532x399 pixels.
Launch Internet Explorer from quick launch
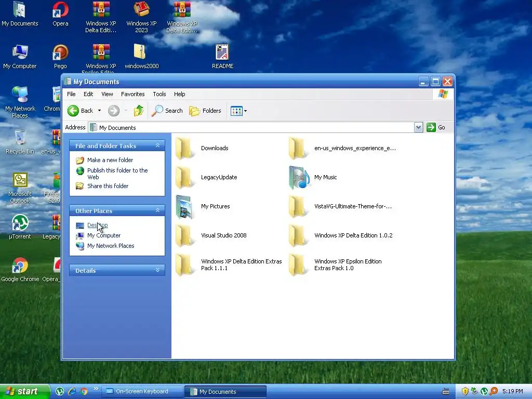[72, 391]
